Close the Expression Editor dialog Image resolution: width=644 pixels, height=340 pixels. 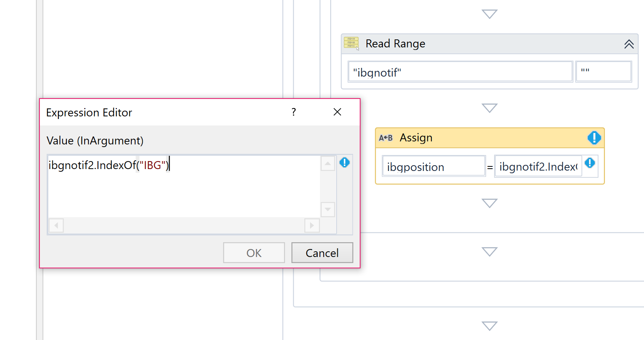tap(337, 112)
